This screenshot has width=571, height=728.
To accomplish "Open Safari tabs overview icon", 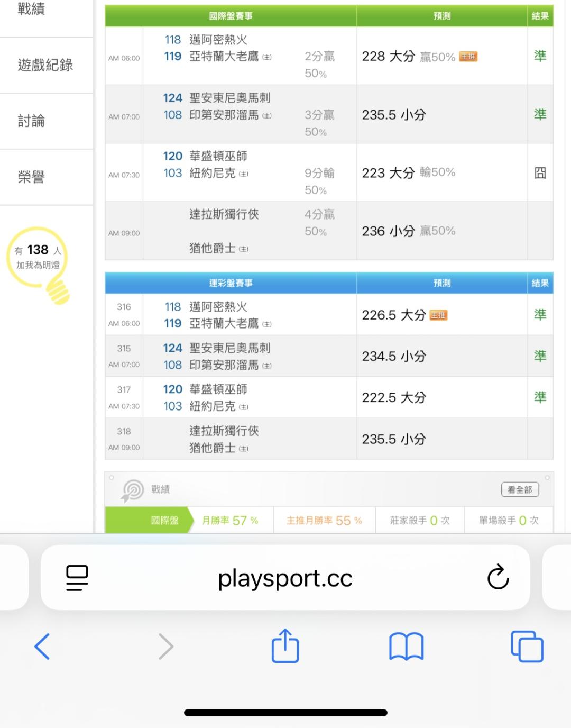I will (527, 647).
